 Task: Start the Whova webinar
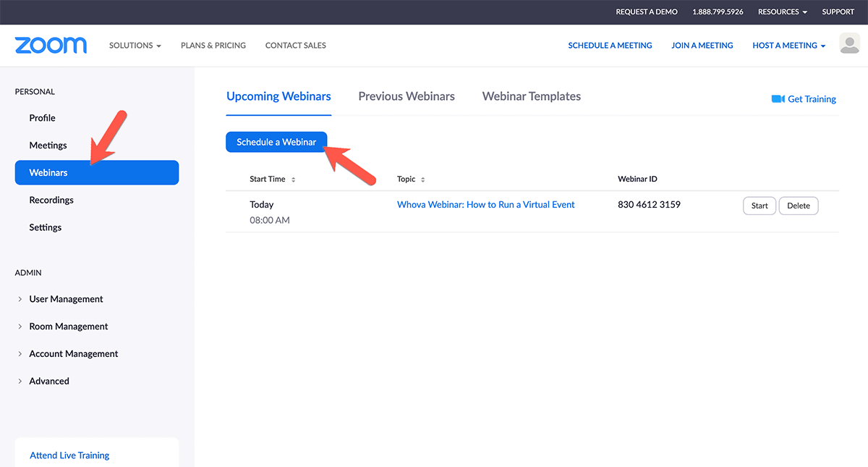pyautogui.click(x=759, y=206)
